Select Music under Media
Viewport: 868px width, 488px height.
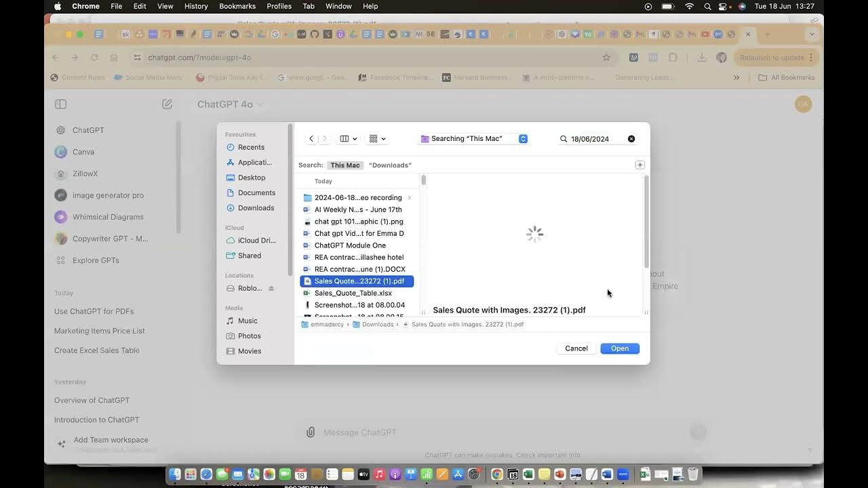(x=248, y=321)
